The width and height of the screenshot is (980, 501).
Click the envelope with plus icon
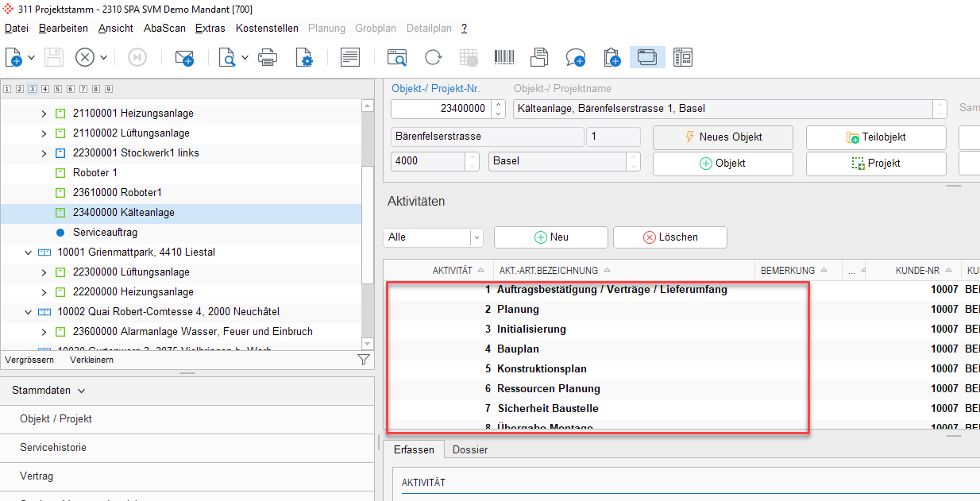(184, 57)
